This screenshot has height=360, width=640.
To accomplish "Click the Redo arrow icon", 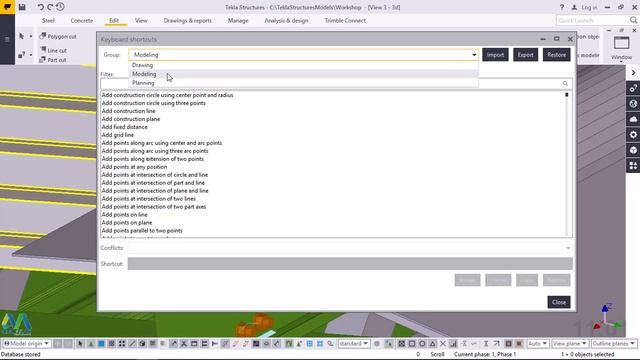I will click(50, 7).
